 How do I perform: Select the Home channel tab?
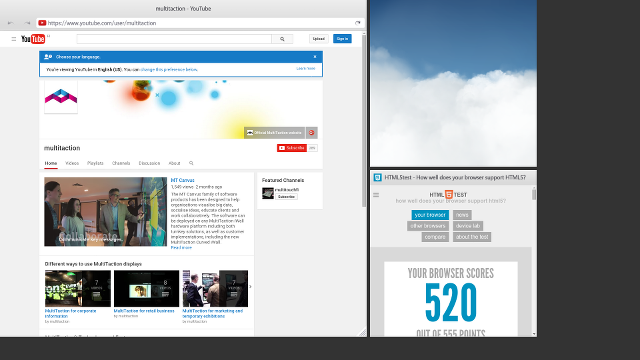click(51, 163)
